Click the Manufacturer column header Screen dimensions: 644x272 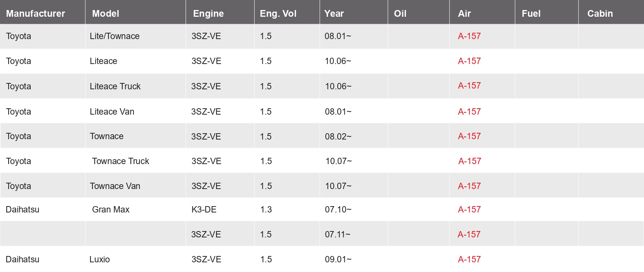[x=35, y=13]
